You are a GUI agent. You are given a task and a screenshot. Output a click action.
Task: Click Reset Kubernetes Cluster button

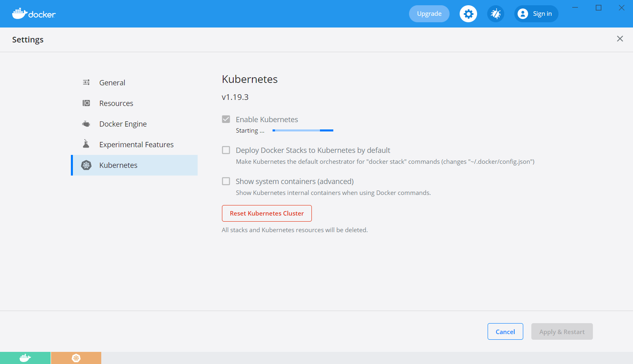267,213
